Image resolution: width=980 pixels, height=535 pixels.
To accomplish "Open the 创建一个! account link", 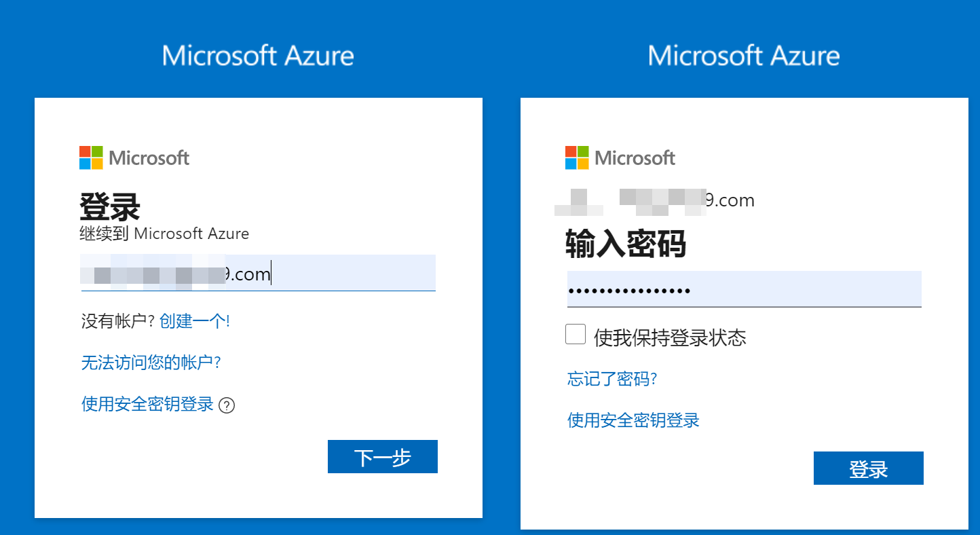I will point(195,321).
